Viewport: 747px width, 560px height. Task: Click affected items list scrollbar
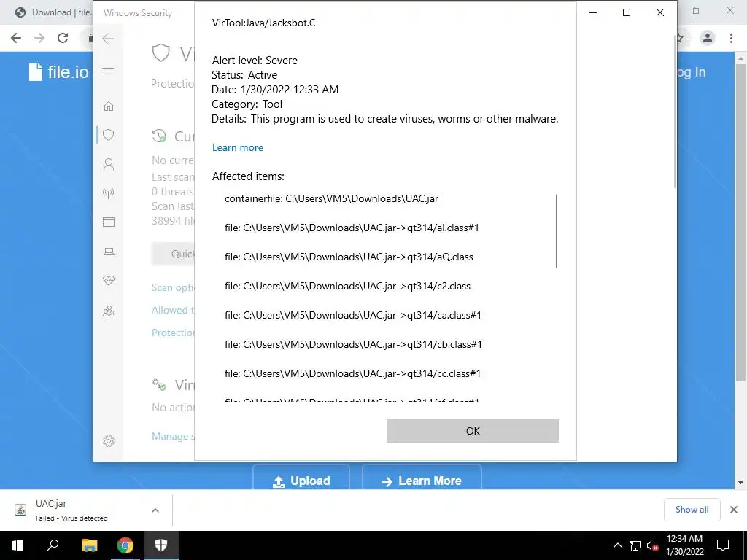[557, 231]
